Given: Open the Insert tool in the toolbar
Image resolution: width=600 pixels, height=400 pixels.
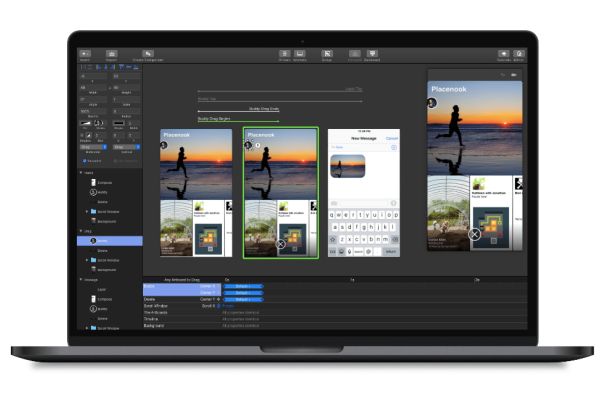Looking at the screenshot, I should (85, 54).
